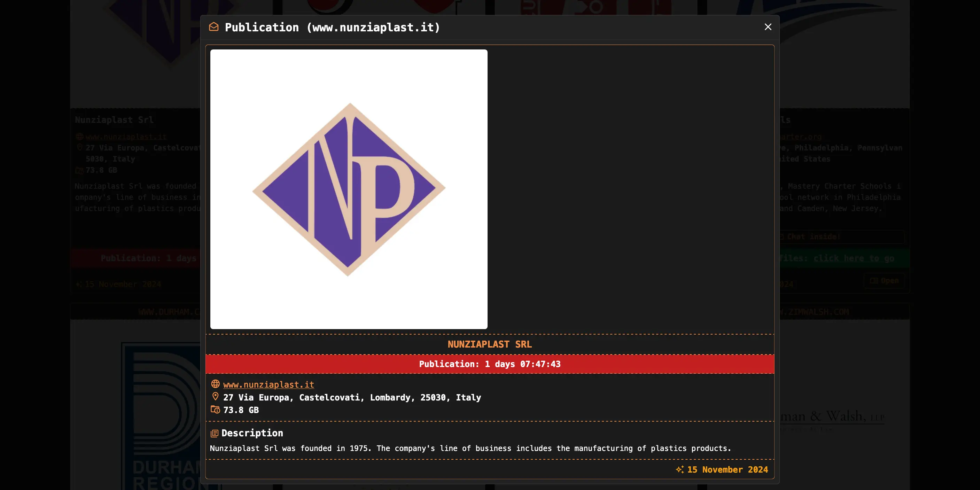The height and width of the screenshot is (490, 980).
Task: Close the Publication modal dialog
Action: click(x=768, y=27)
